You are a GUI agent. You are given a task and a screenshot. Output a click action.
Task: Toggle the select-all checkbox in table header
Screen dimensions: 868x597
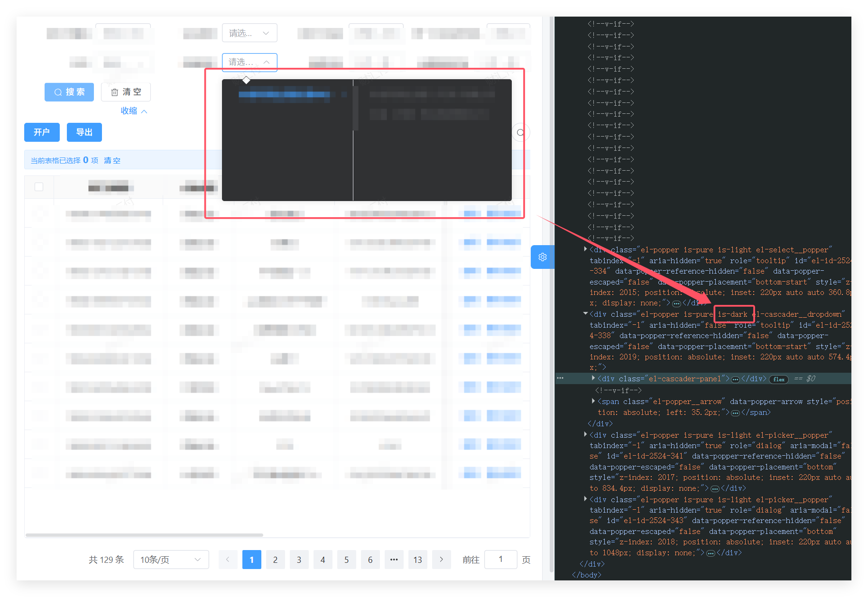coord(39,187)
